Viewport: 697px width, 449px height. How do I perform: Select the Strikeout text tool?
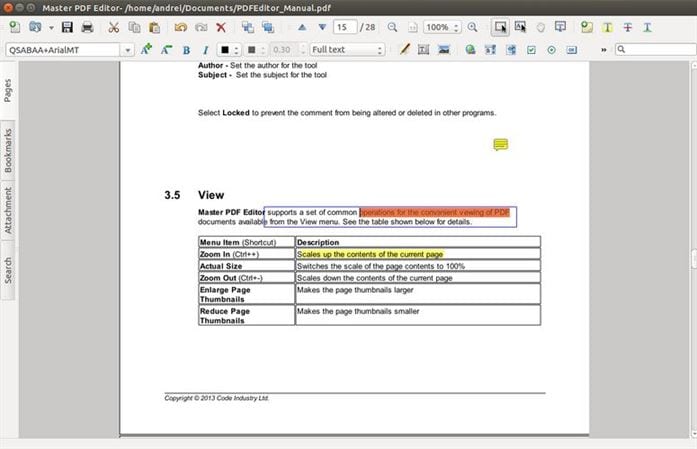(x=628, y=27)
